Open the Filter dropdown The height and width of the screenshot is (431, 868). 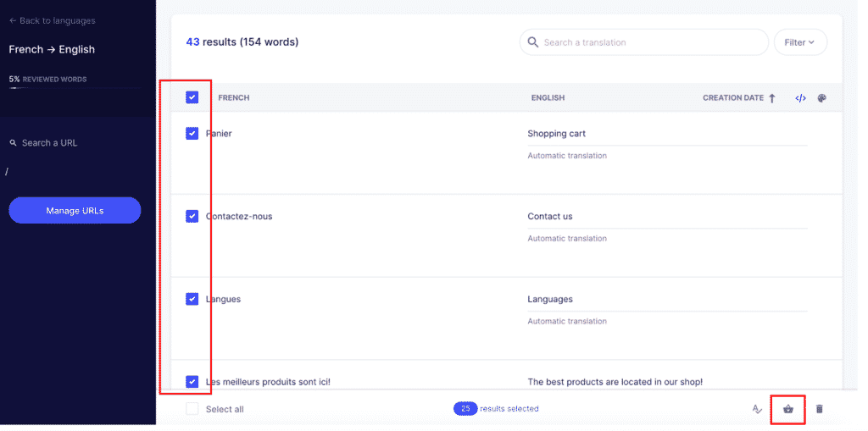[799, 42]
